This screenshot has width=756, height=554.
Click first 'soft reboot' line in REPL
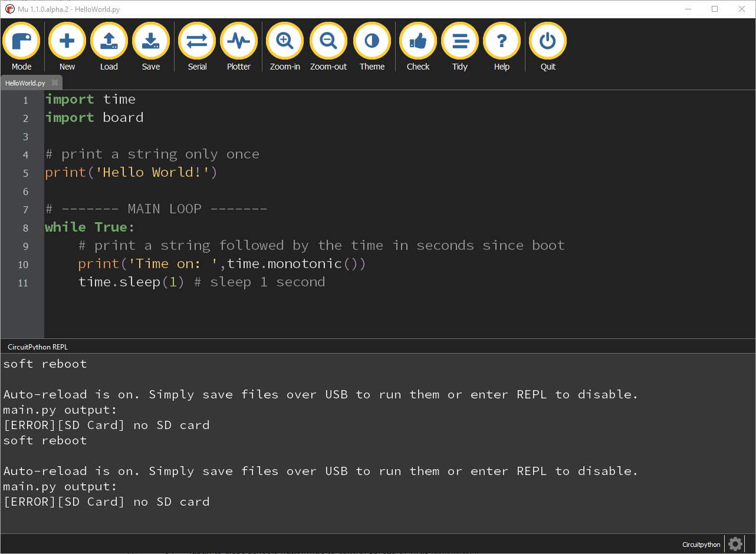pyautogui.click(x=45, y=364)
